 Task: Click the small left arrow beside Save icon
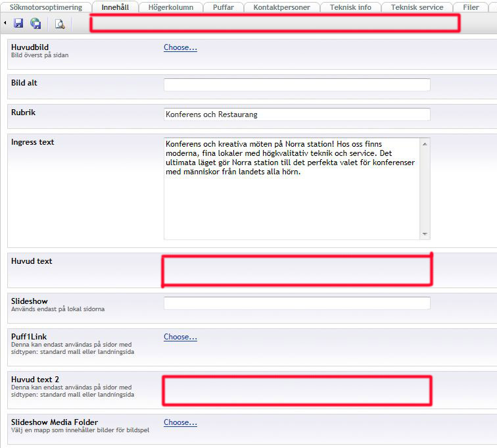(5, 24)
